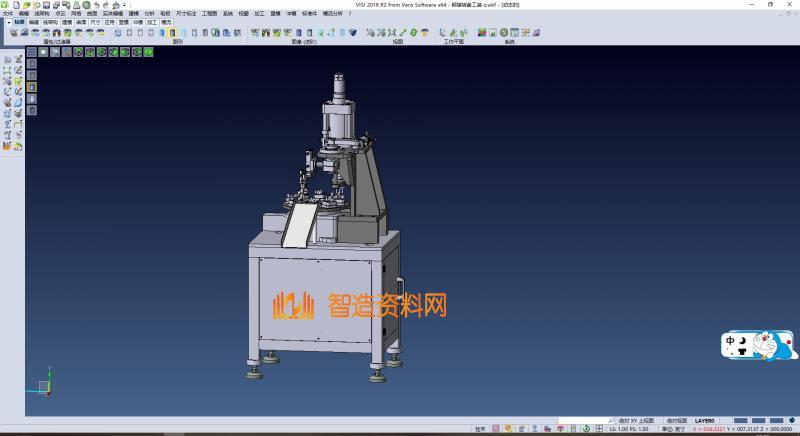Toggle the highlighted yellow icon in left sidebar
This screenshot has height=436, width=800.
pos(31,87)
